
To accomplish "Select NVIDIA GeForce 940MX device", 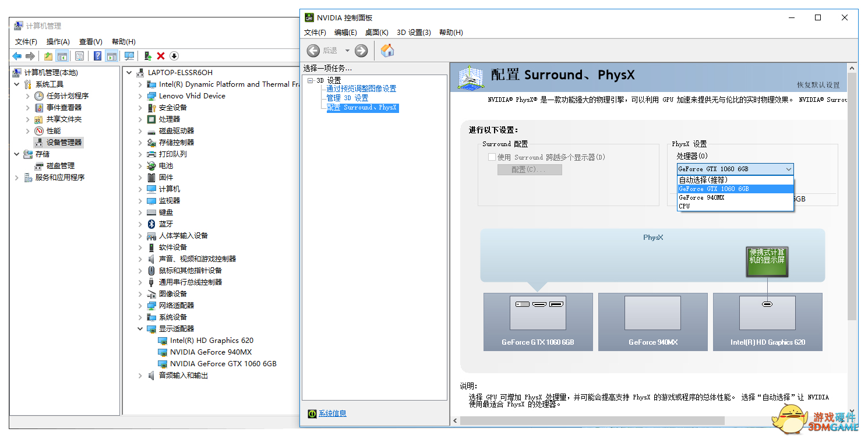I will click(x=211, y=352).
